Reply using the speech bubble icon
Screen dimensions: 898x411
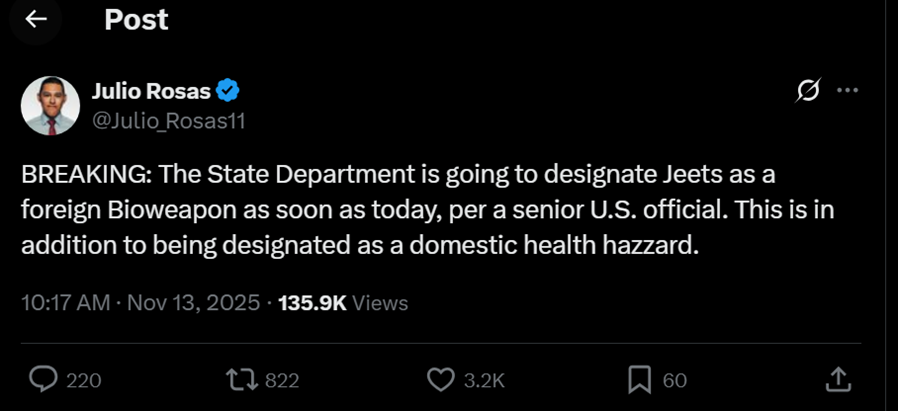(43, 380)
